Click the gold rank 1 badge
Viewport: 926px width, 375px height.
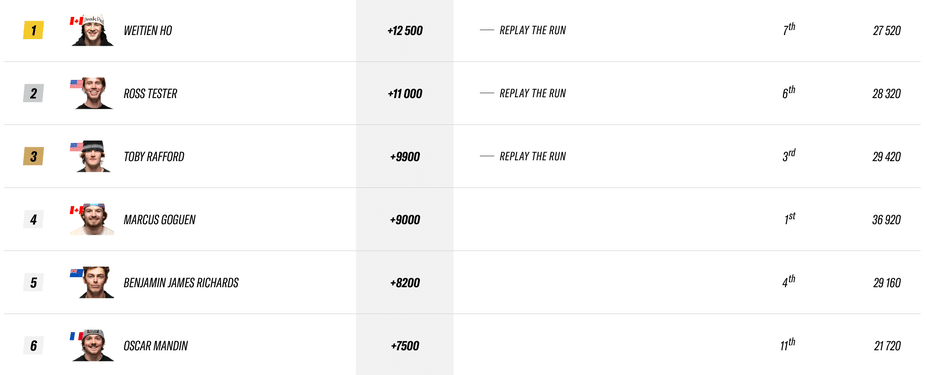tap(33, 30)
